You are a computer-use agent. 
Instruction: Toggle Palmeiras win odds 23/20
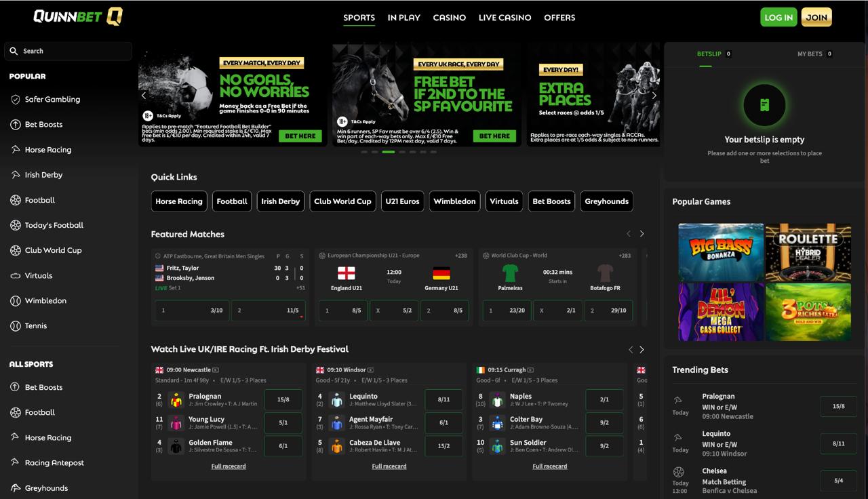[x=507, y=311]
